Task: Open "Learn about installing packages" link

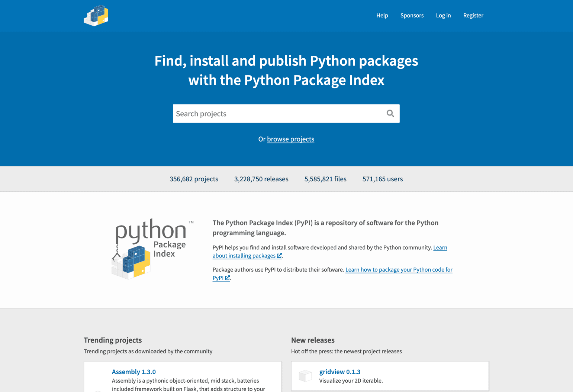Action: (x=244, y=256)
